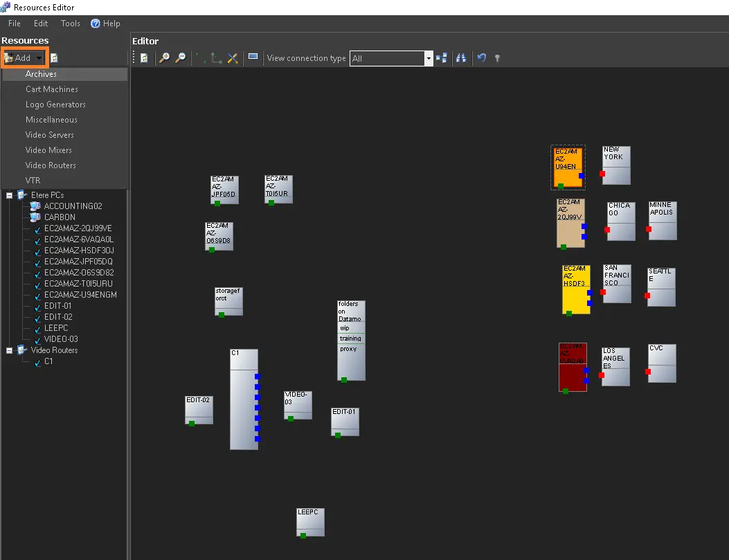Toggle checkmark beside EC2AMAZ-JPF05DQ in tree
The height and width of the screenshot is (560, 729).
point(37,262)
